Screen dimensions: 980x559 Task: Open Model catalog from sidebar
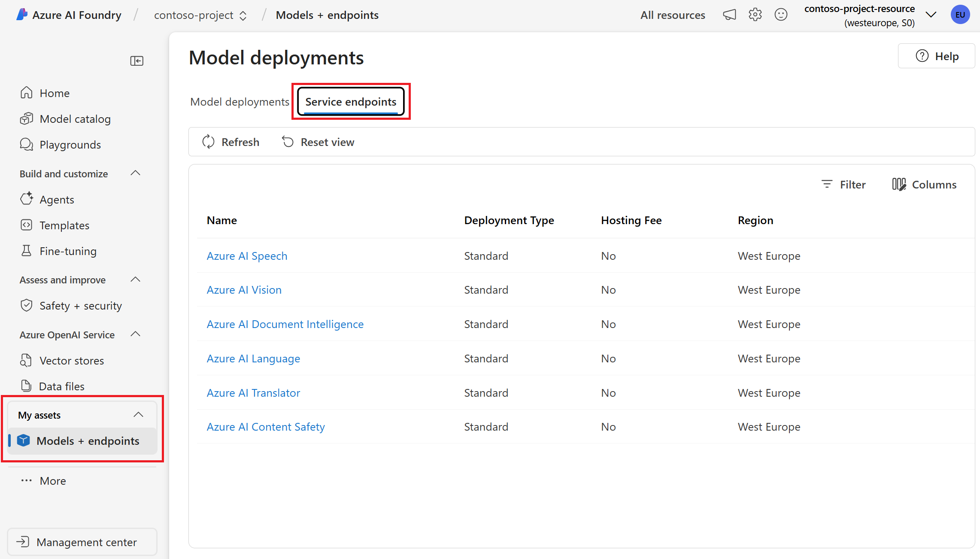(75, 119)
